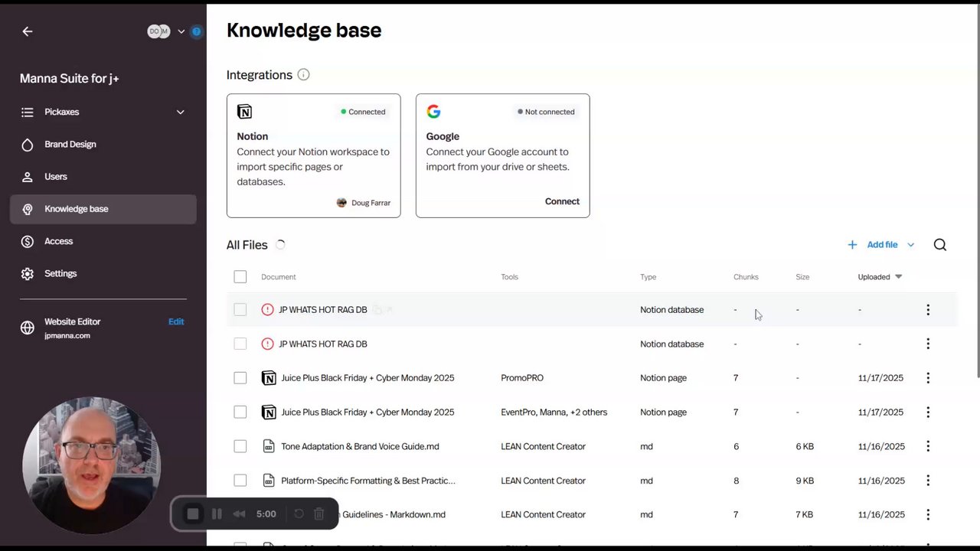
Task: Check the Tone Adaptation & Brand Voice Guide row
Action: [x=240, y=446]
